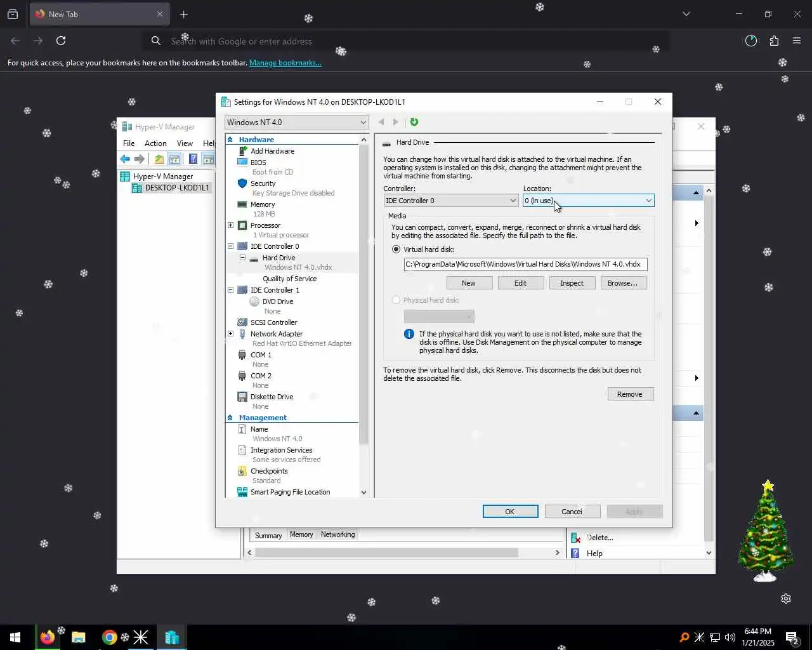Click the New virtual disk button
The image size is (812, 650).
pos(469,283)
